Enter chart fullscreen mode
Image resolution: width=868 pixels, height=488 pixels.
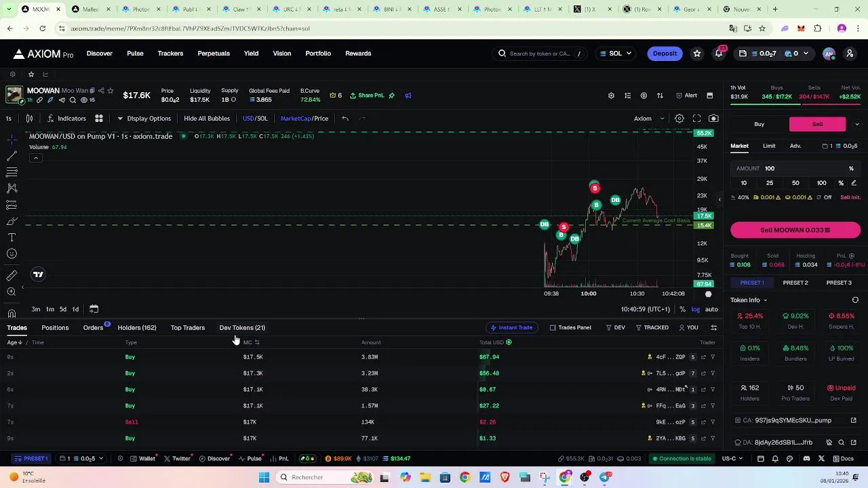696,119
